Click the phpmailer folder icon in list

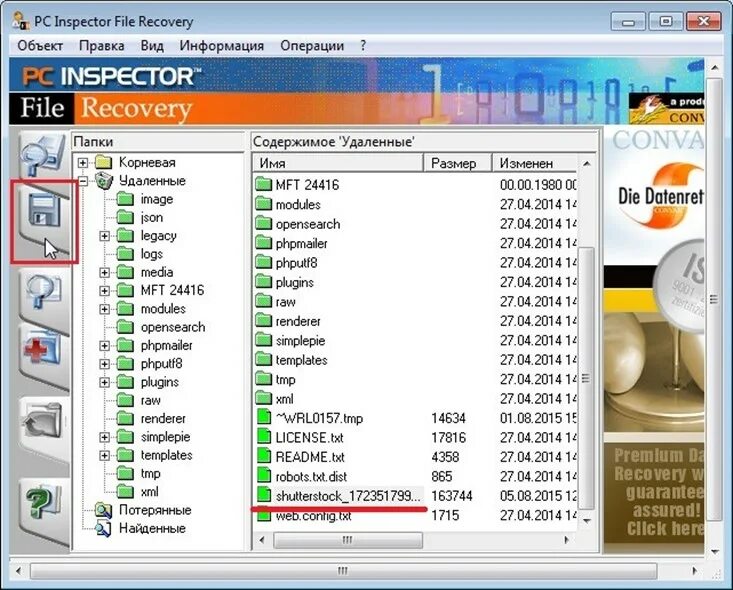(x=264, y=243)
